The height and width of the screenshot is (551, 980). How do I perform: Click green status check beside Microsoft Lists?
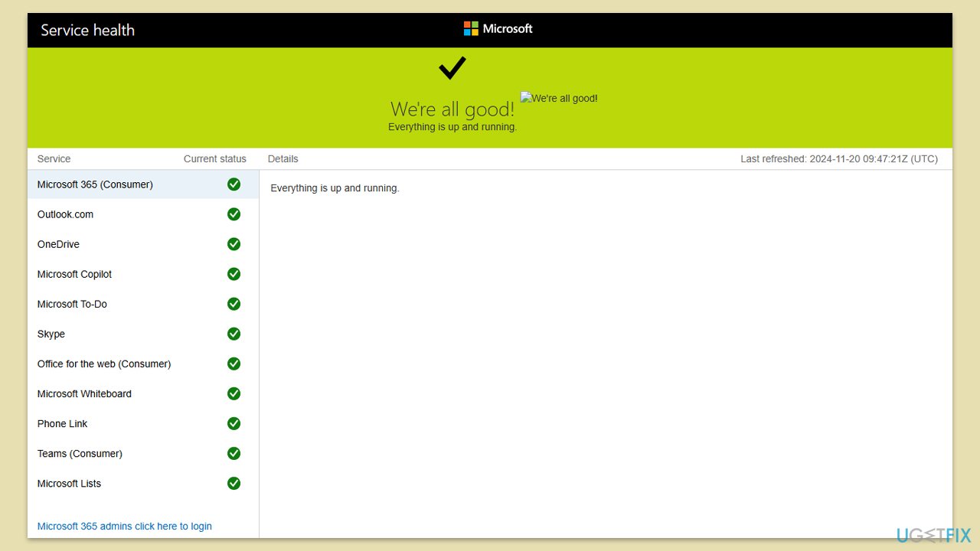[x=234, y=483]
